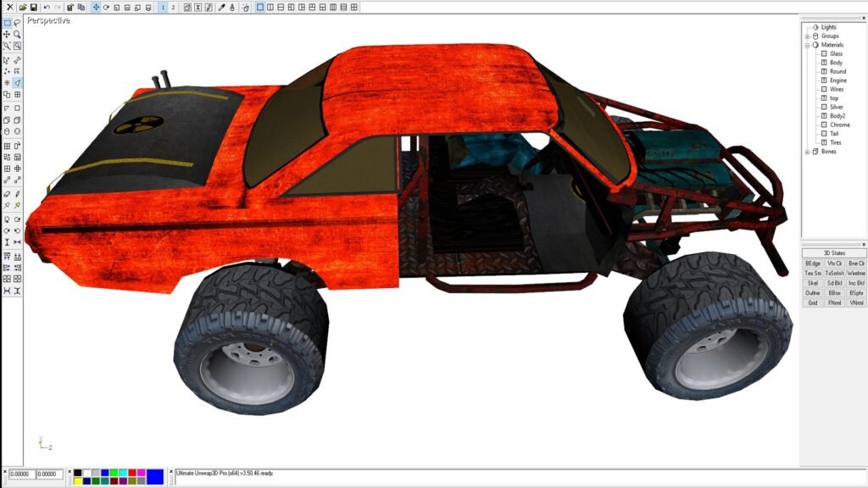The height and width of the screenshot is (488, 868).
Task: Select the Rotate view tool in the toolbar
Action: (x=106, y=7)
